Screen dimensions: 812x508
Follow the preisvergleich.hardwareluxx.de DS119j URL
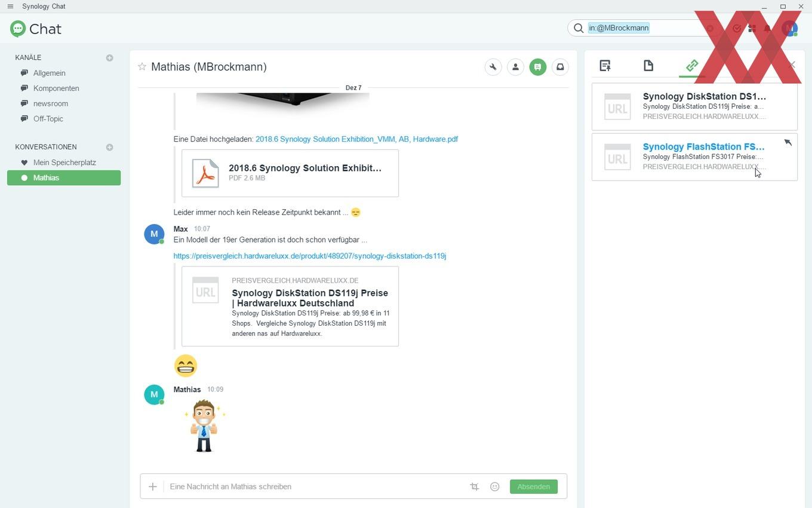310,256
